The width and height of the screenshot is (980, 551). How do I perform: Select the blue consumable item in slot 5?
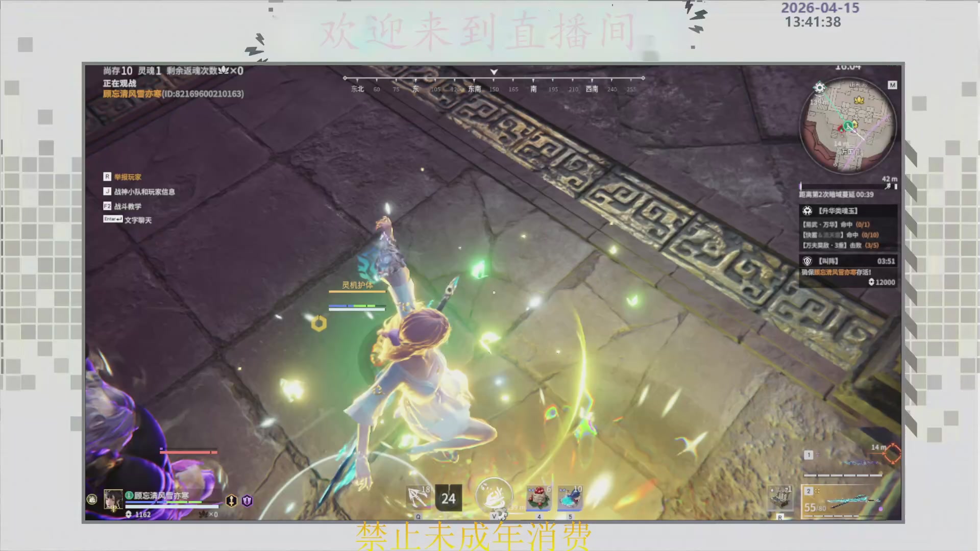570,498
